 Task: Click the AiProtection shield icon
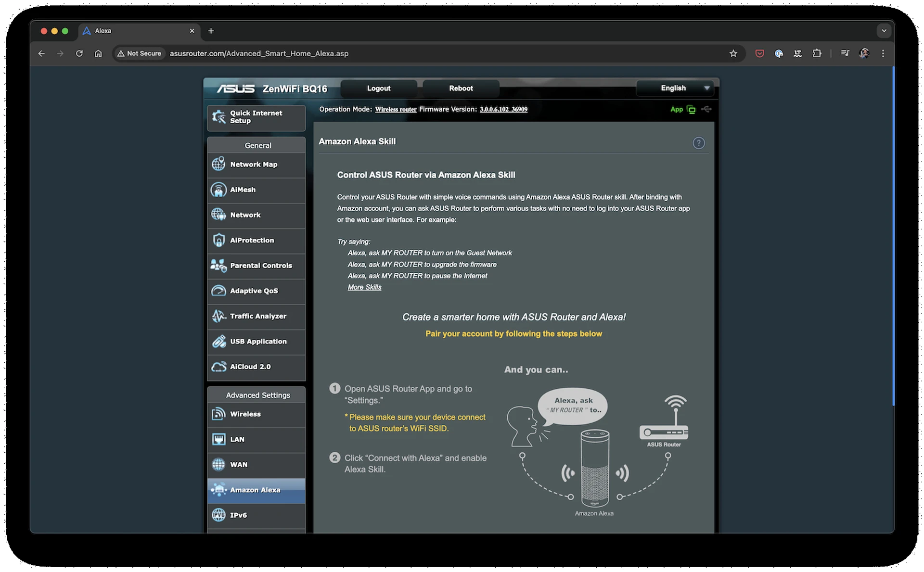tap(218, 240)
